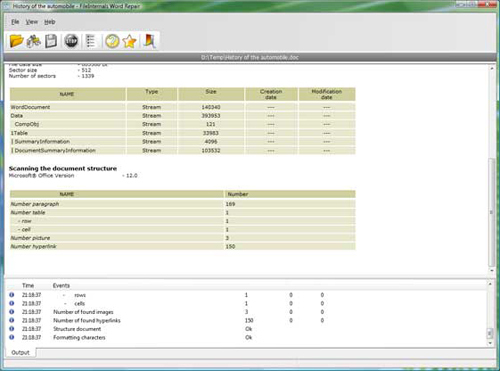This screenshot has height=371, width=500.
Task: Select the 1Table stream name
Action: click(19, 133)
